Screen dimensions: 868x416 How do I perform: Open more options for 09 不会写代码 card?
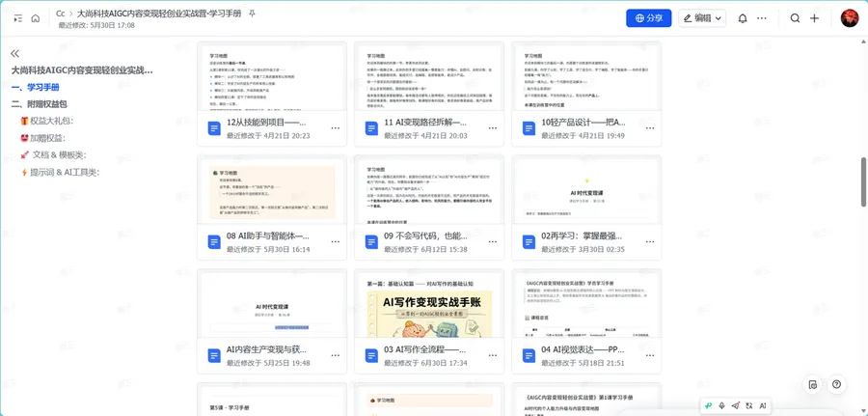(x=493, y=241)
